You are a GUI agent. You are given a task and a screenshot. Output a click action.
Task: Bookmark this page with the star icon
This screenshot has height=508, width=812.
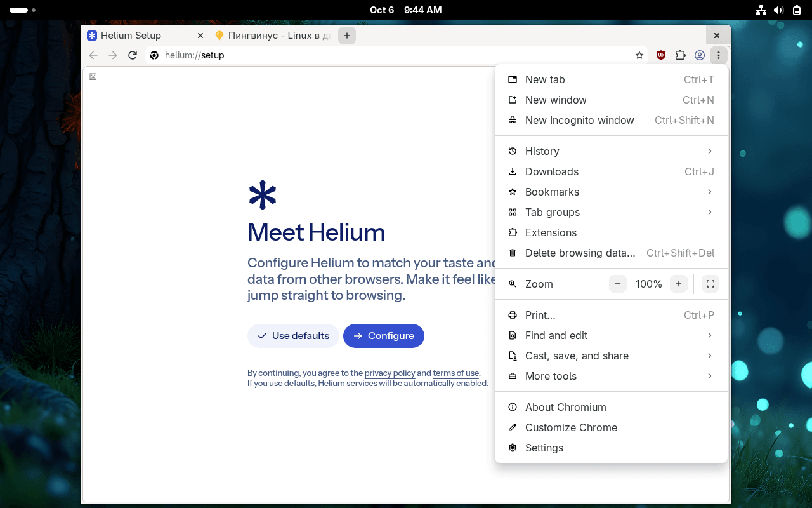click(639, 55)
